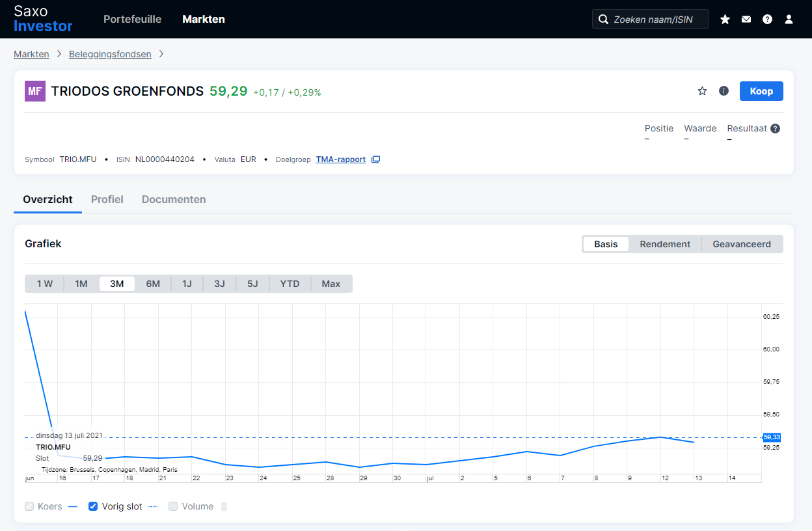812x531 pixels.
Task: Select the 1J time range
Action: pyautogui.click(x=187, y=284)
